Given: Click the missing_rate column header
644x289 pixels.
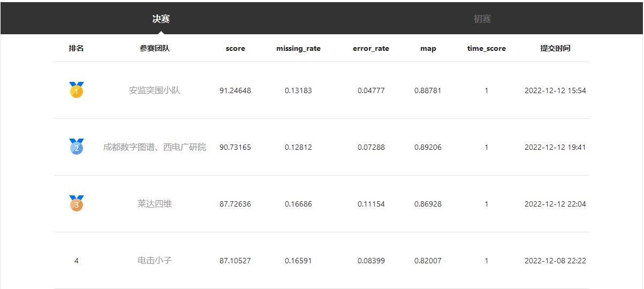Looking at the screenshot, I should click(298, 49).
